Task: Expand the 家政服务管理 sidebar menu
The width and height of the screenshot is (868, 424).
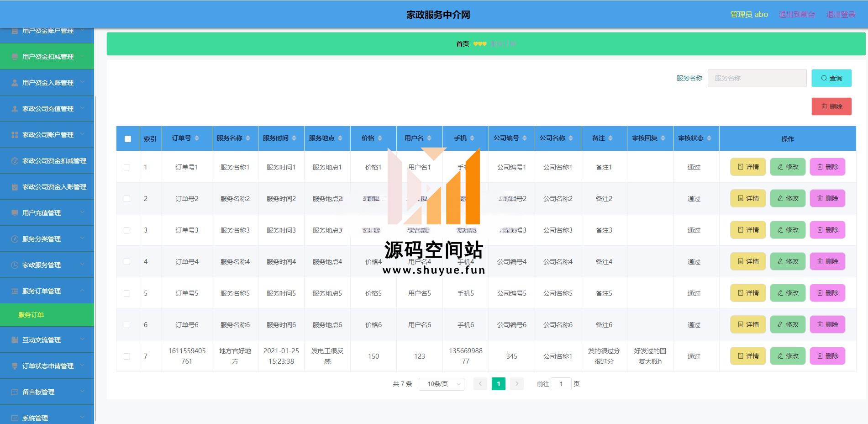Action: 47,265
